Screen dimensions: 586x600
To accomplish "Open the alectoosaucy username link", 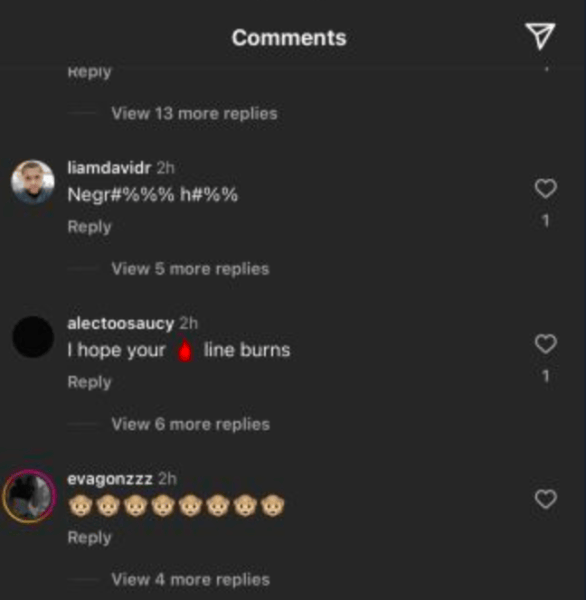I will 121,324.
